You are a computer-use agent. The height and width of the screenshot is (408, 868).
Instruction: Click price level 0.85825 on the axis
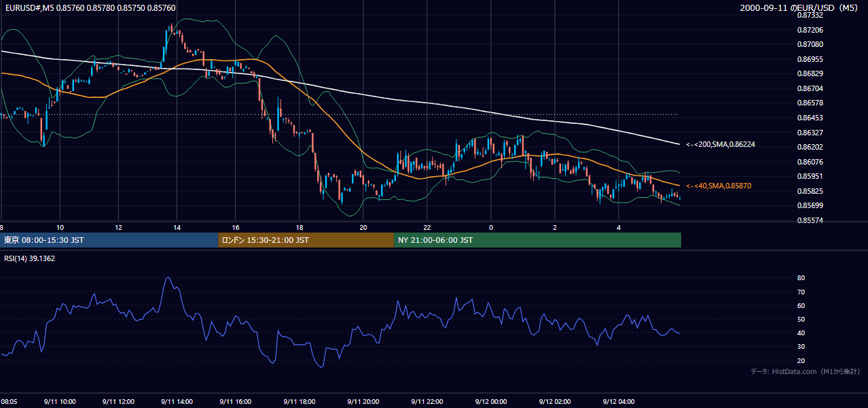pos(810,191)
